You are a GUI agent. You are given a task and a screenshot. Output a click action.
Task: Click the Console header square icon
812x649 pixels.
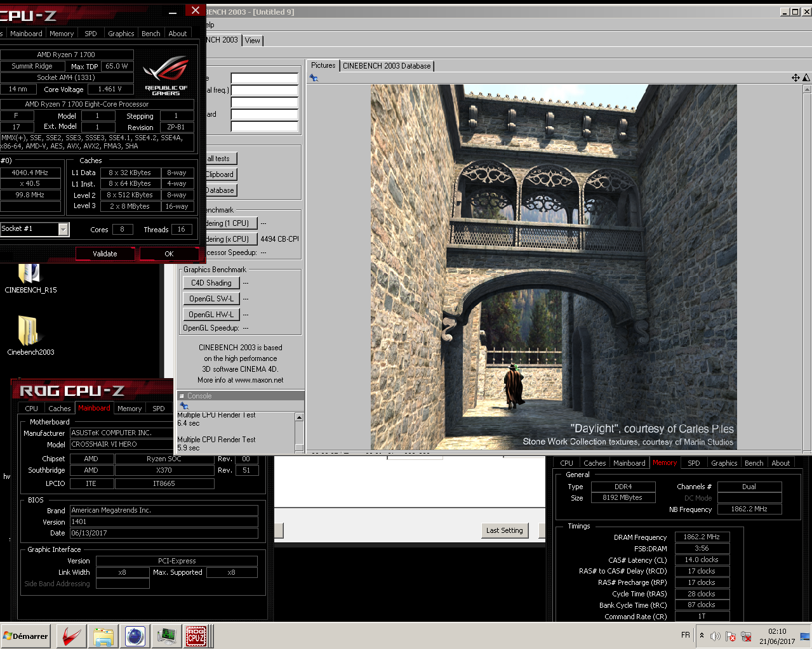pos(182,396)
